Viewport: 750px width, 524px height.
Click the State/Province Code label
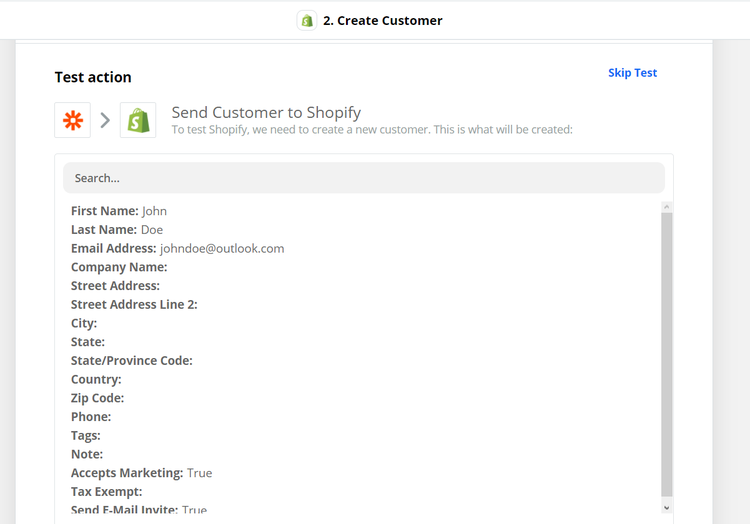[x=132, y=360]
